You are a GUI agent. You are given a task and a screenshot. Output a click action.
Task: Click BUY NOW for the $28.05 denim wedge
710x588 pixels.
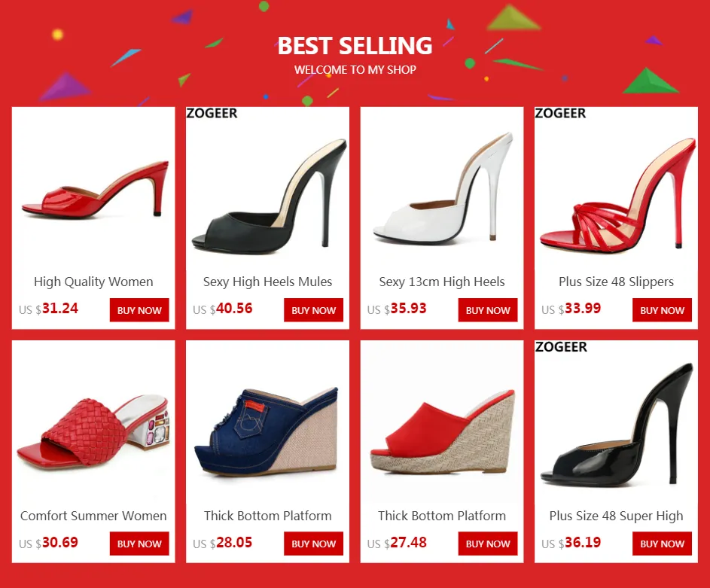pos(313,544)
